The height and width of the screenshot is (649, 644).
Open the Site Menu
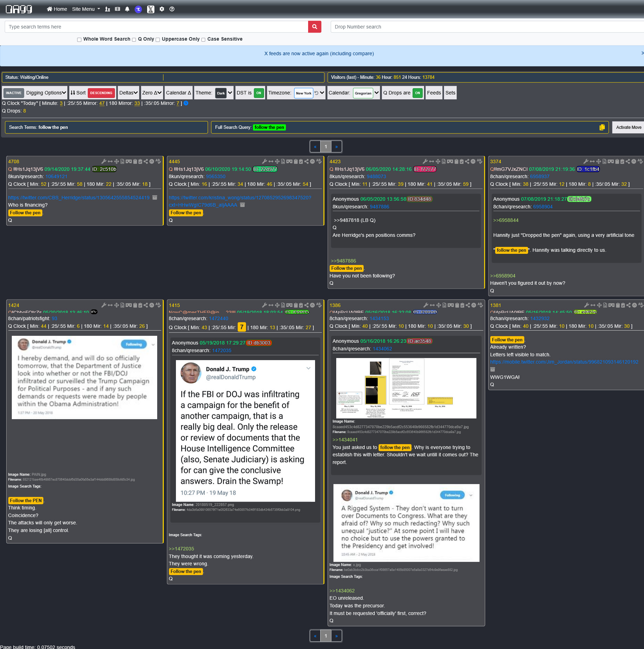coord(86,9)
